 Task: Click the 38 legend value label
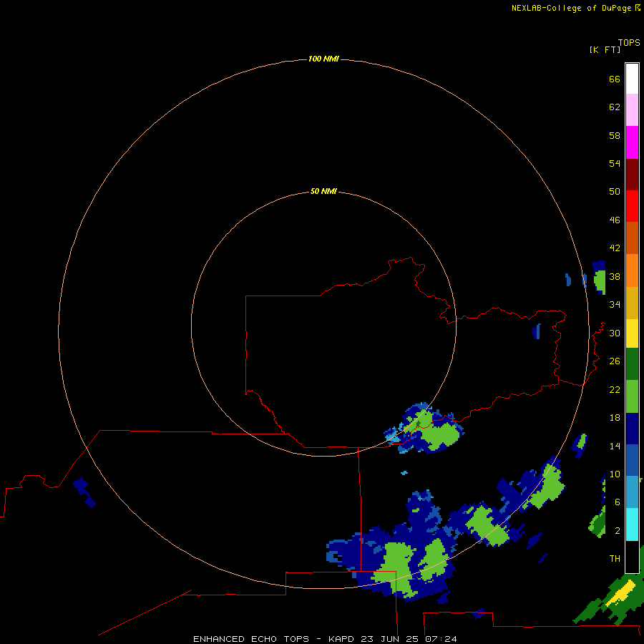click(x=615, y=276)
